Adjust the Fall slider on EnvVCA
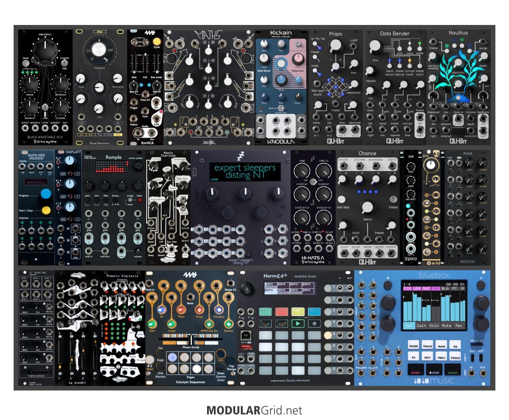 [x=145, y=63]
